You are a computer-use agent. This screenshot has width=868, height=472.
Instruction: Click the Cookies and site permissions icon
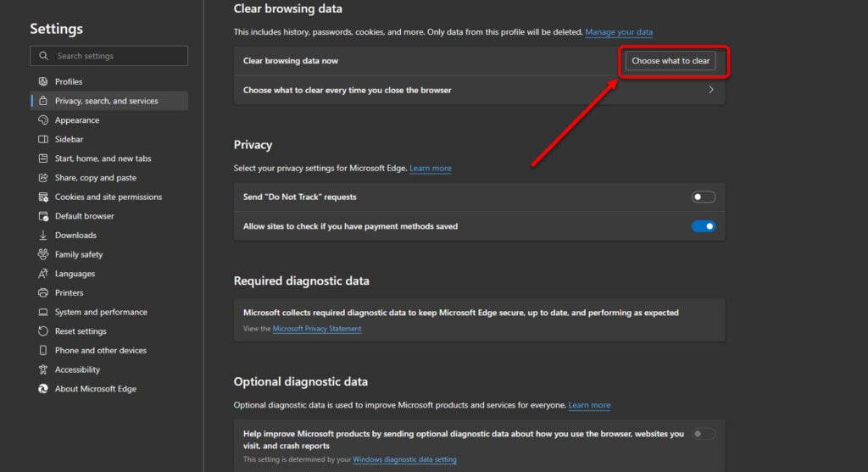43,197
